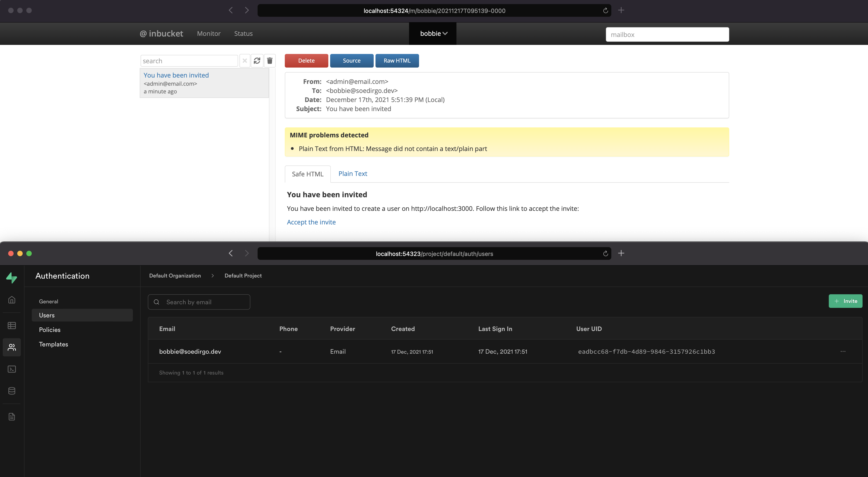
Task: Open the Database sidebar icon
Action: point(12,391)
